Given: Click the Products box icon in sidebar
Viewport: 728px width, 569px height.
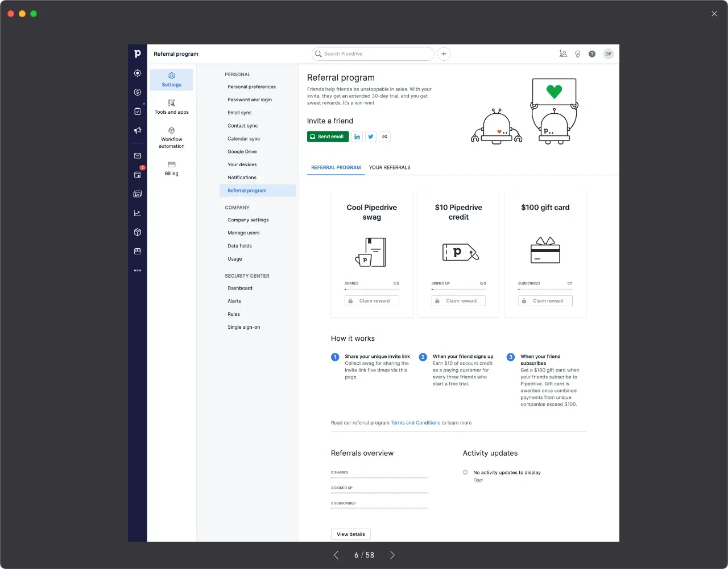Looking at the screenshot, I should coord(137,232).
